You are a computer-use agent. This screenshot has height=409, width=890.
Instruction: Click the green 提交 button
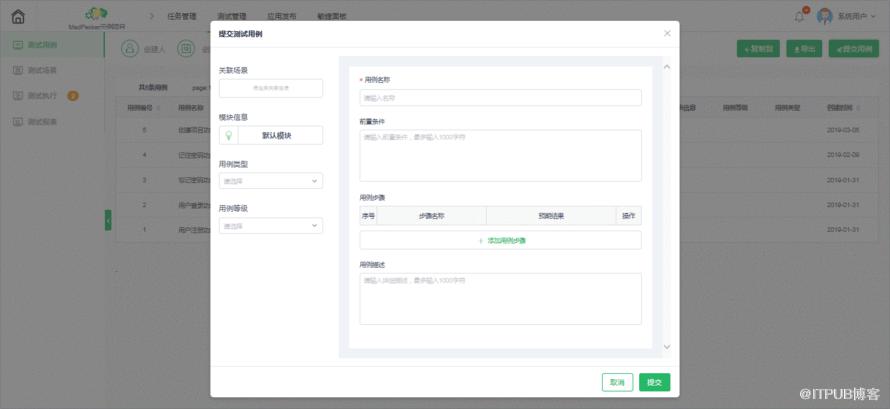tap(654, 382)
